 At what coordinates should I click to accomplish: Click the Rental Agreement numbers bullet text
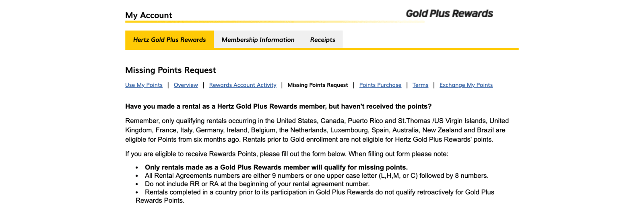(x=317, y=176)
